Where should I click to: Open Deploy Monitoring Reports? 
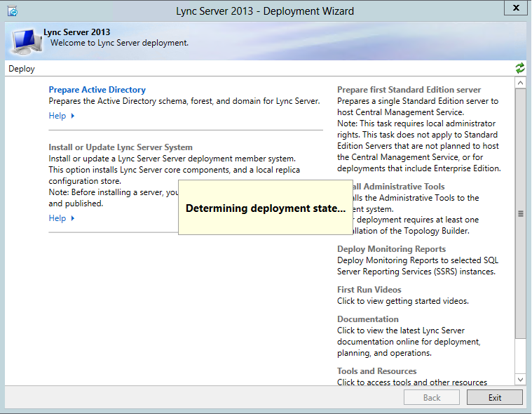coord(391,249)
